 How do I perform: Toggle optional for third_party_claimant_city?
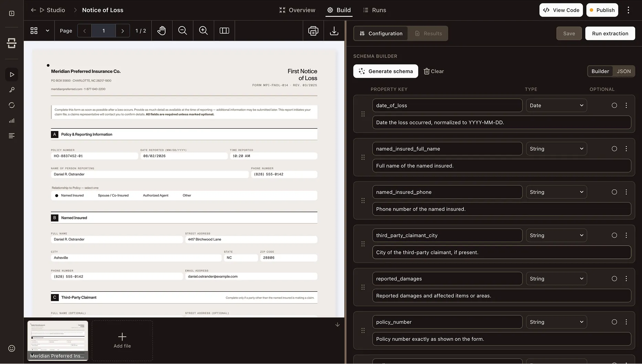pos(614,236)
